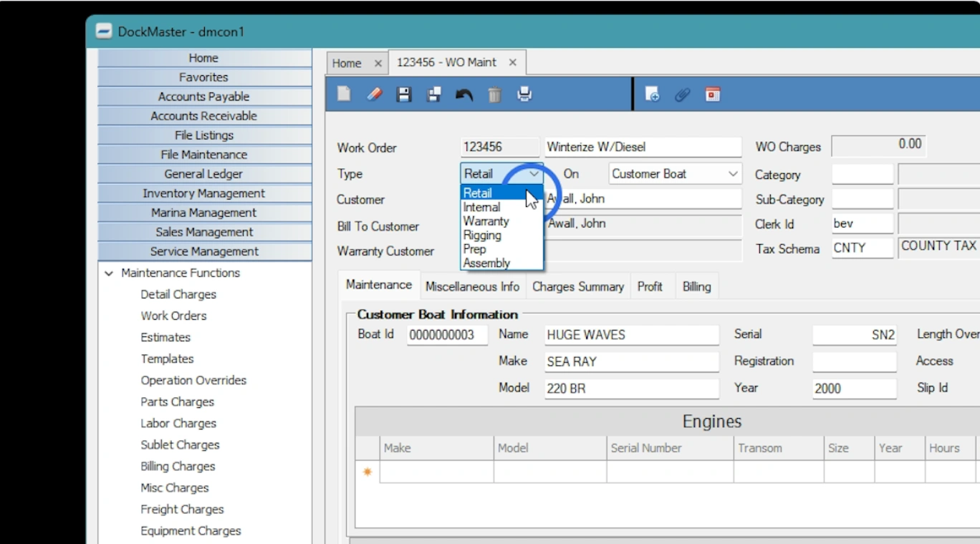The height and width of the screenshot is (544, 980).
Task: Select Warranty from the Type dropdown list
Action: coord(486,221)
